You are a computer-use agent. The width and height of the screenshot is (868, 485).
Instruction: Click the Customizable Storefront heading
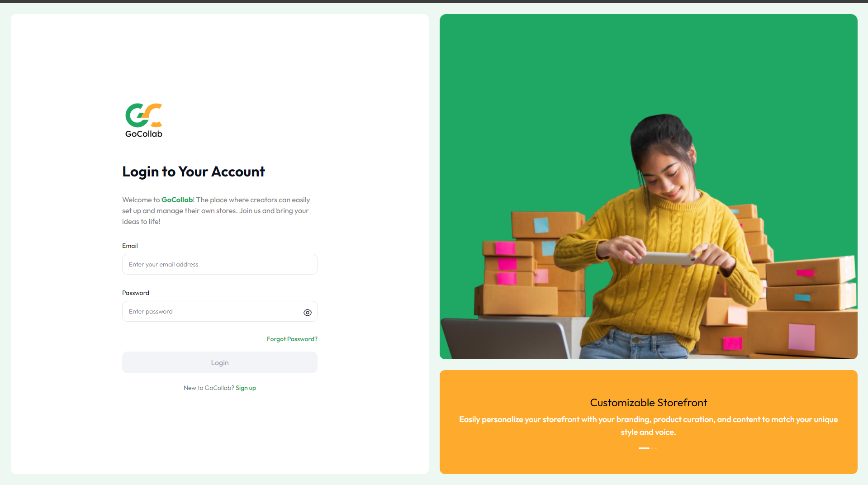648,403
